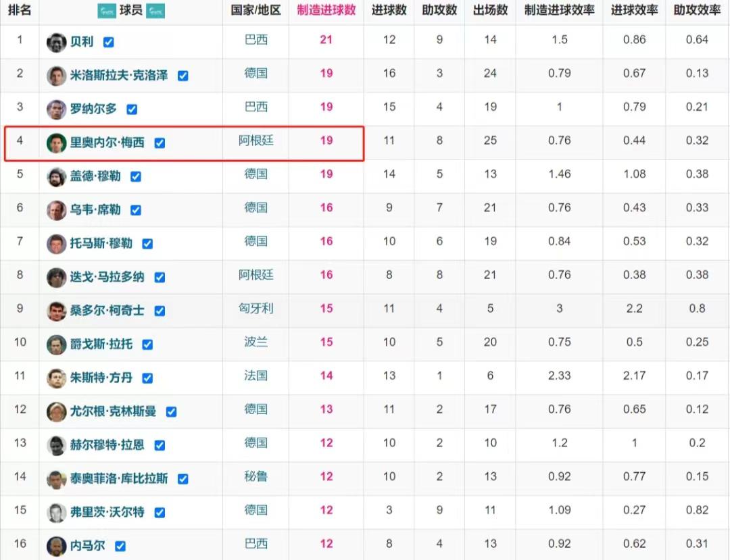Toggle checkbox beside 罗纳尔多

click(x=132, y=109)
